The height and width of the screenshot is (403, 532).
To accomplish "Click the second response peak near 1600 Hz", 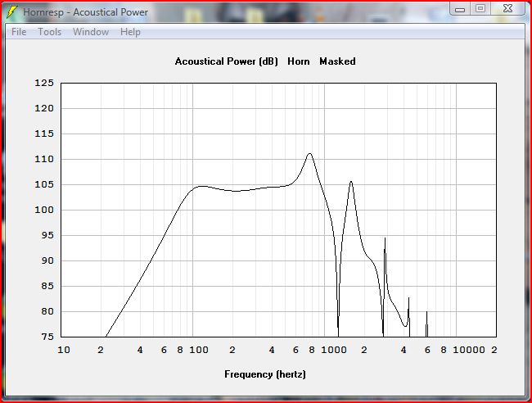I will tap(351, 182).
